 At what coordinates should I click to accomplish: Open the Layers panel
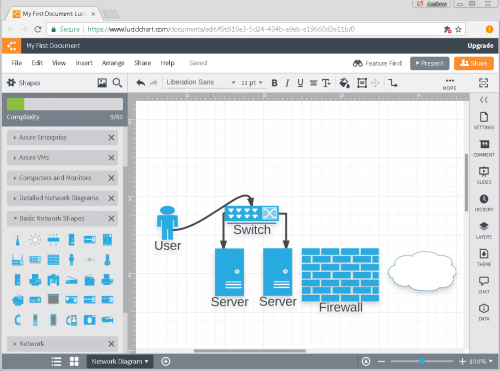click(484, 230)
